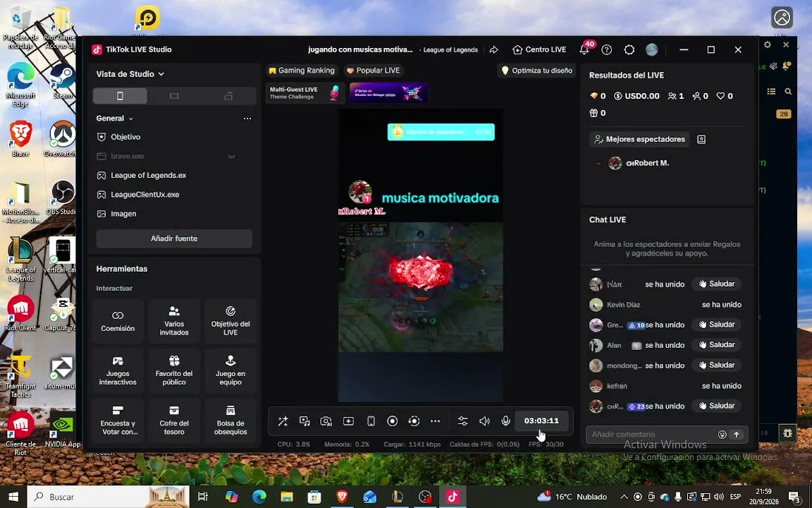
Task: Click Saludar for Gre... in chat
Action: coord(717,325)
